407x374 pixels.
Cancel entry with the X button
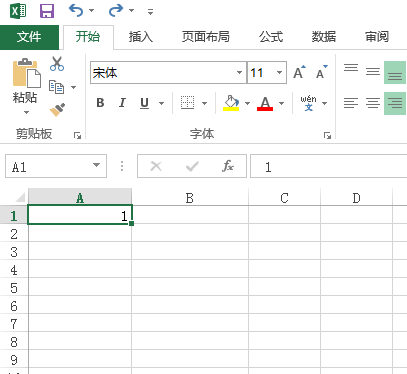156,166
